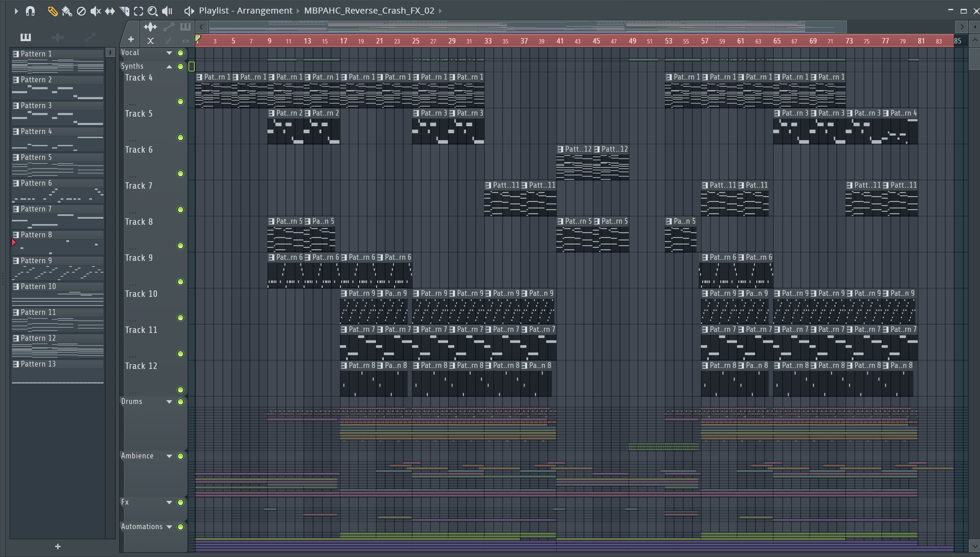
Task: Focus audio clips waveform icon in header
Action: 150,27
